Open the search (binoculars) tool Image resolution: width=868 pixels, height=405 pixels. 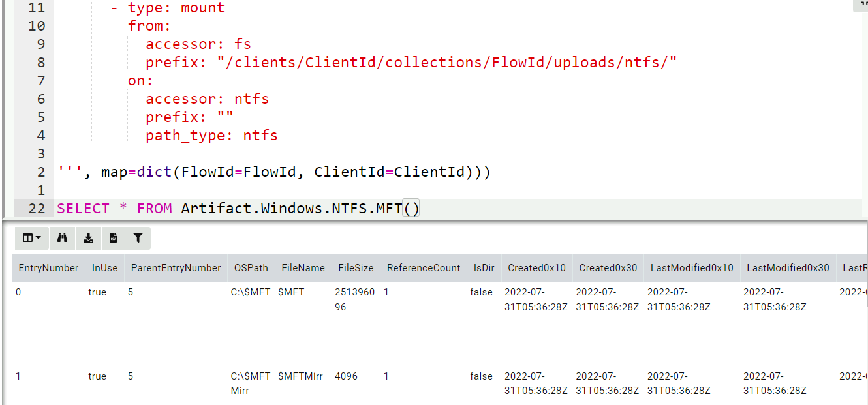pyautogui.click(x=62, y=238)
